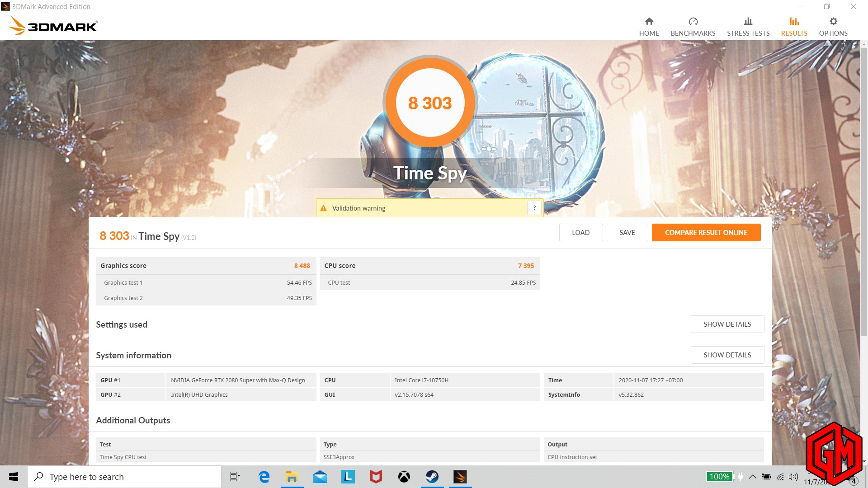The width and height of the screenshot is (868, 488).
Task: Click the NVIDIA GeForce RTX 2080 Super text
Action: click(x=238, y=380)
